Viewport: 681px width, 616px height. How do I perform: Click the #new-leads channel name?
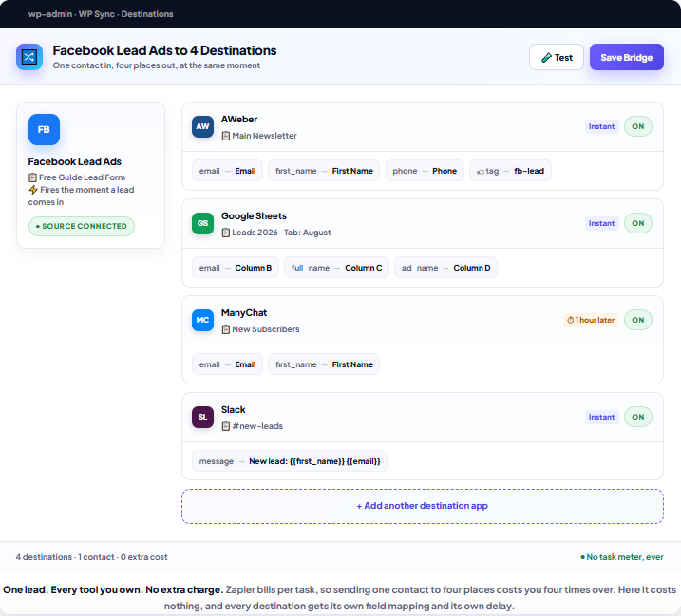[x=257, y=426]
